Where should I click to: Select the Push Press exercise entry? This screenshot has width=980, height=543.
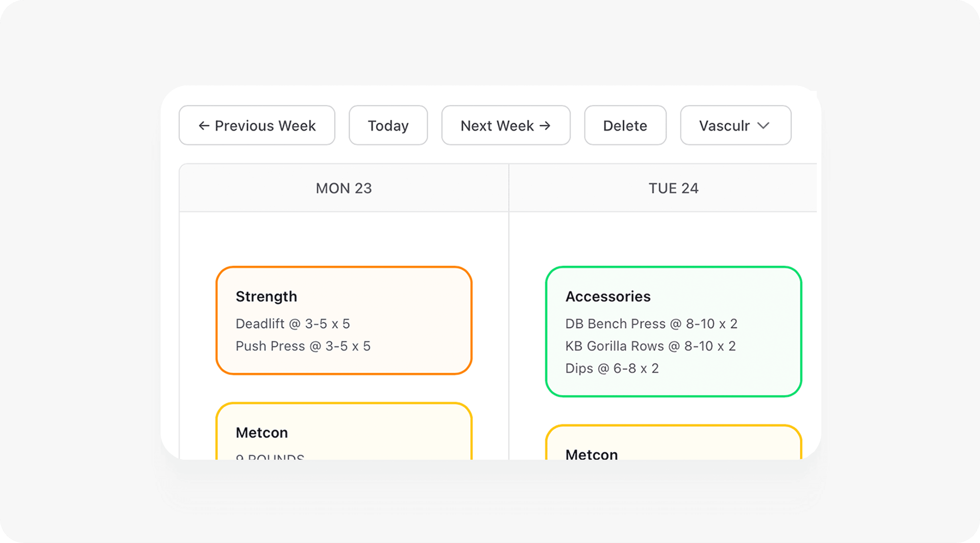coord(303,346)
